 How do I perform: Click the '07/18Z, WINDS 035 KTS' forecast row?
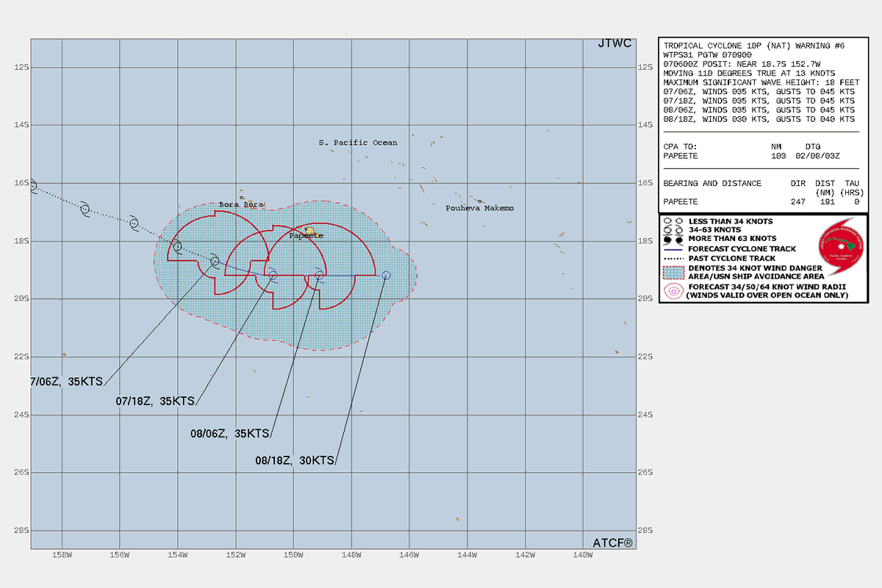click(759, 101)
